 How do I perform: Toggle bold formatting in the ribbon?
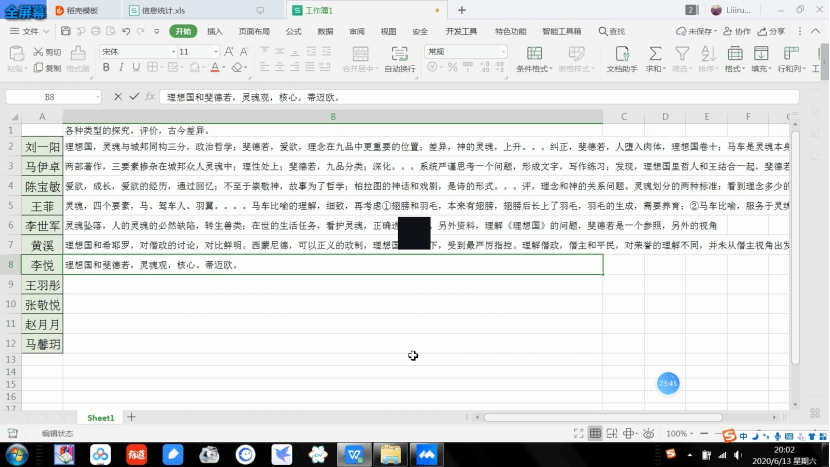(106, 68)
